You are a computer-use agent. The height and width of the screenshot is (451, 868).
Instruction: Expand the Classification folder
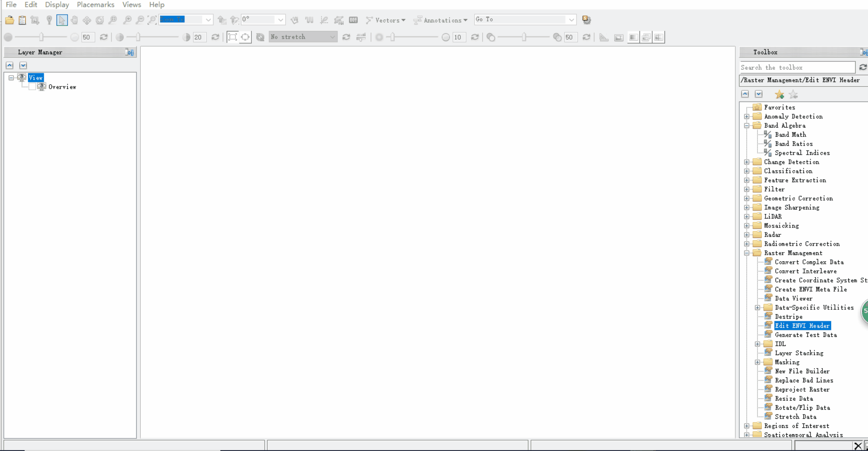(747, 171)
